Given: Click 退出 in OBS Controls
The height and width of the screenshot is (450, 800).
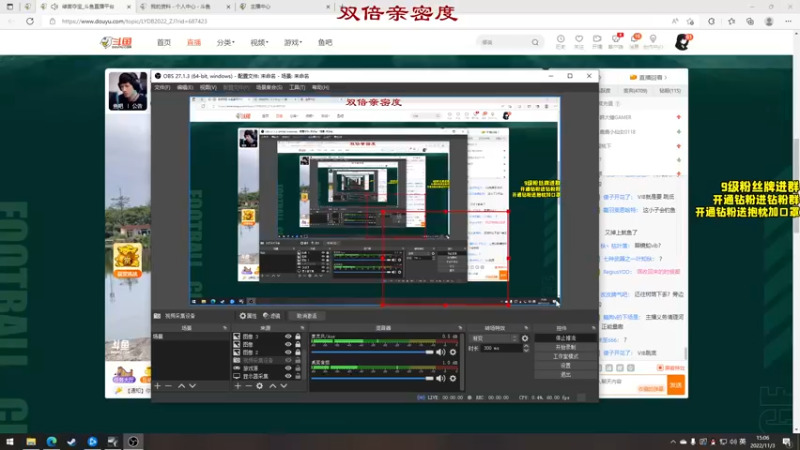Looking at the screenshot, I should 565,374.
